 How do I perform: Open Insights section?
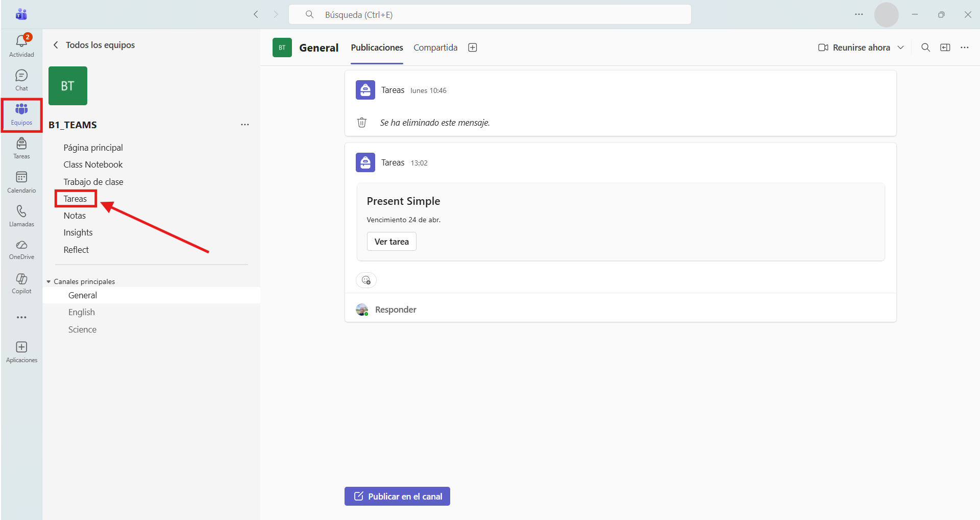[78, 232]
